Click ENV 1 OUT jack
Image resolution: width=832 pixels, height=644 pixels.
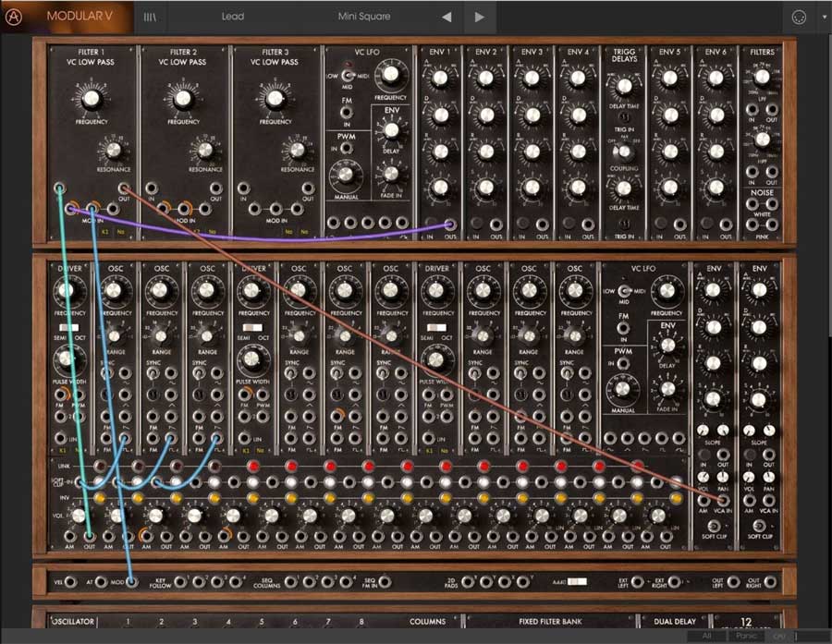point(449,225)
